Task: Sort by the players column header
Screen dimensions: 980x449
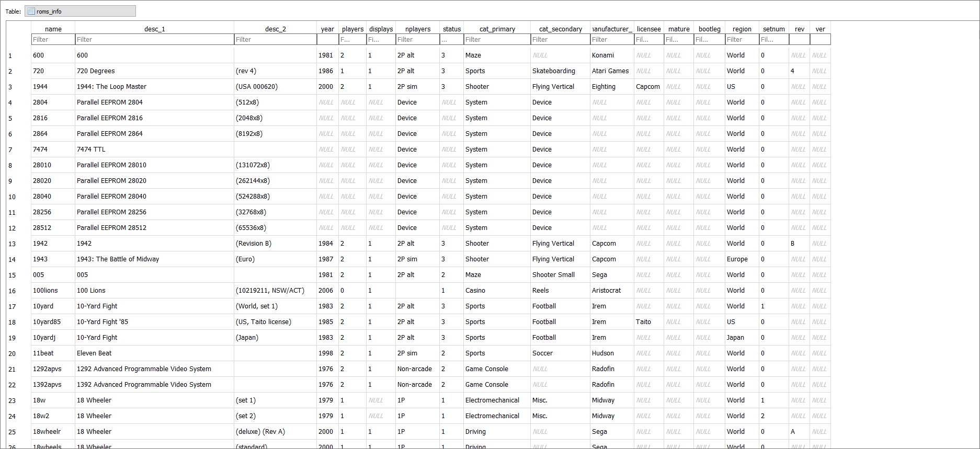Action: pos(352,29)
